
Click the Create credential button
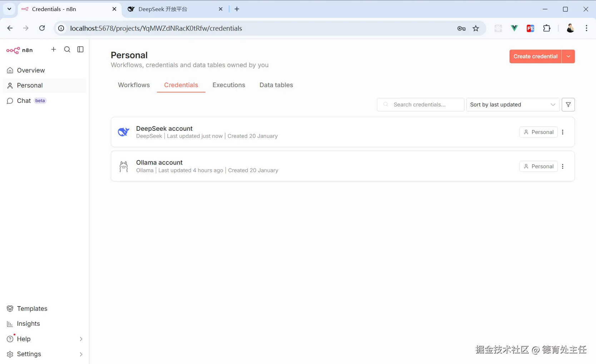point(535,56)
